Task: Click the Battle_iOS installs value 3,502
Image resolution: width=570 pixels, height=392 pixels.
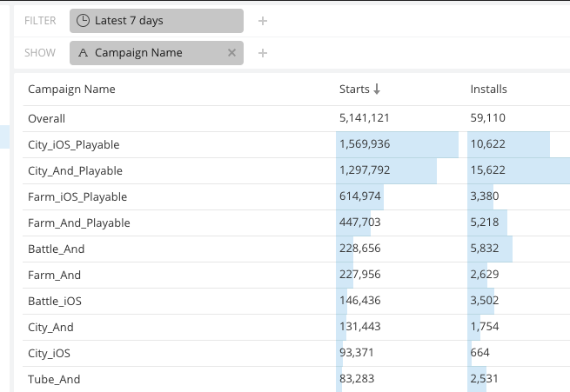Action: [485, 301]
